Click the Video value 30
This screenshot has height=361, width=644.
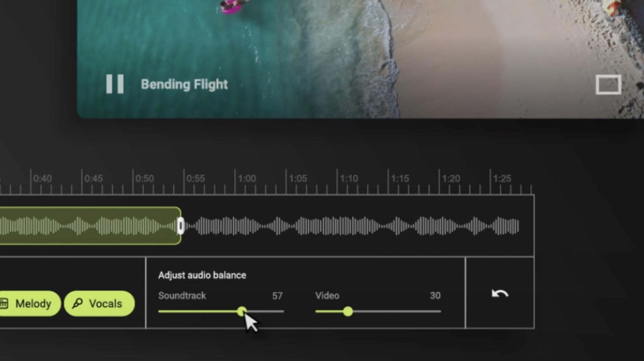click(x=435, y=296)
